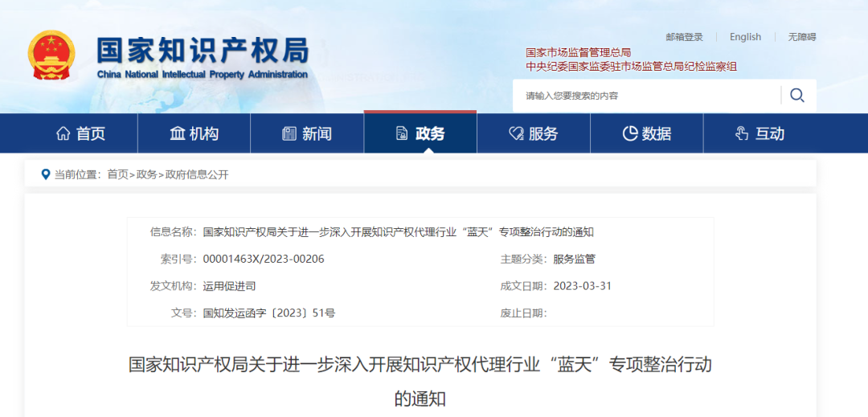This screenshot has width=868, height=417.
Task: Click the 废止日期 label
Action: click(523, 313)
